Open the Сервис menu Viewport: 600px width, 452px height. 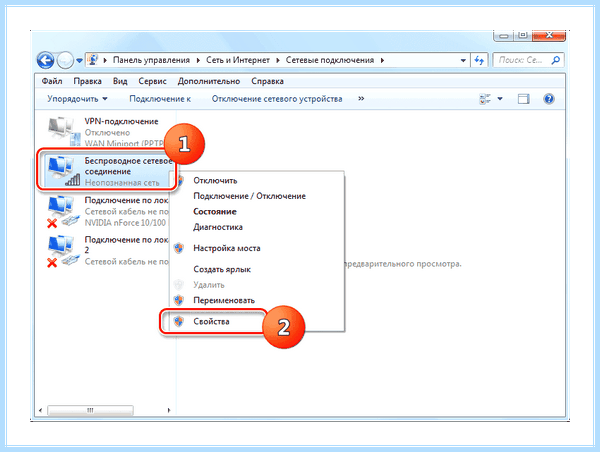tap(152, 81)
